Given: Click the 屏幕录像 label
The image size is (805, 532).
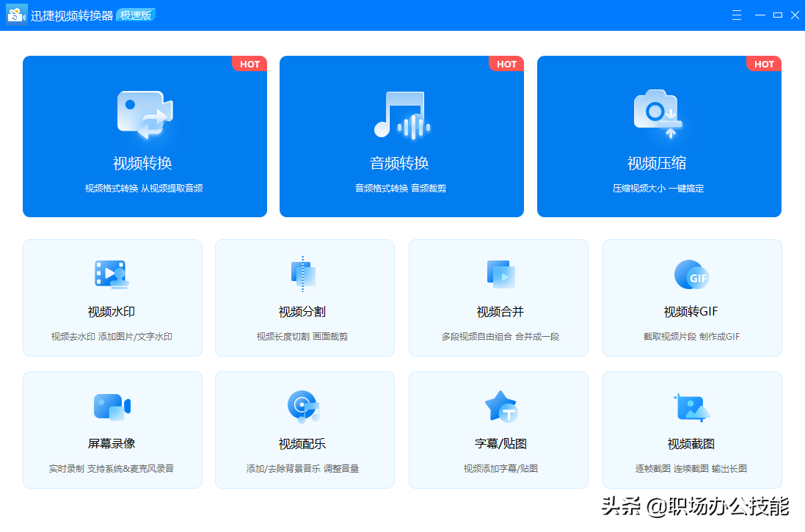Looking at the screenshot, I should tap(112, 444).
